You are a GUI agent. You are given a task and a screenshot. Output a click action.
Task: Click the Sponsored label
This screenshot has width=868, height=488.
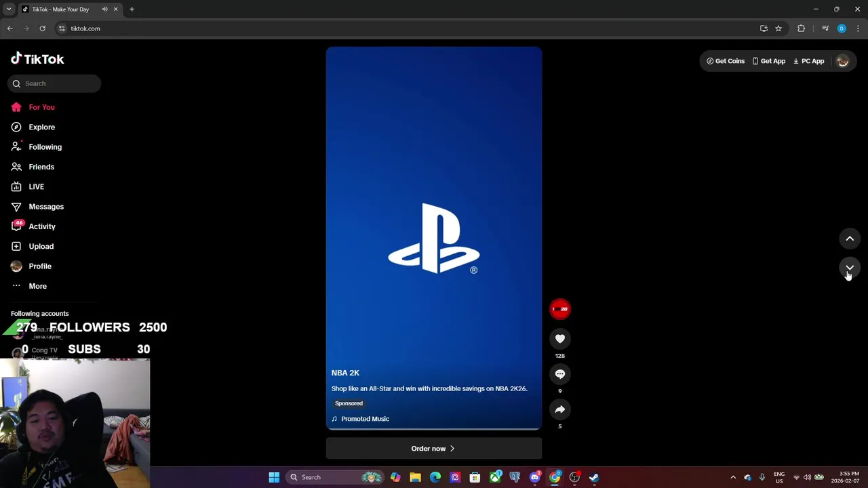tap(349, 403)
